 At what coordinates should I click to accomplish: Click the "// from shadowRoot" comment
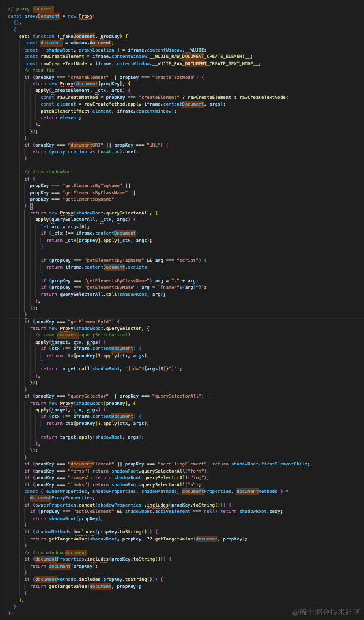[x=48, y=172]
